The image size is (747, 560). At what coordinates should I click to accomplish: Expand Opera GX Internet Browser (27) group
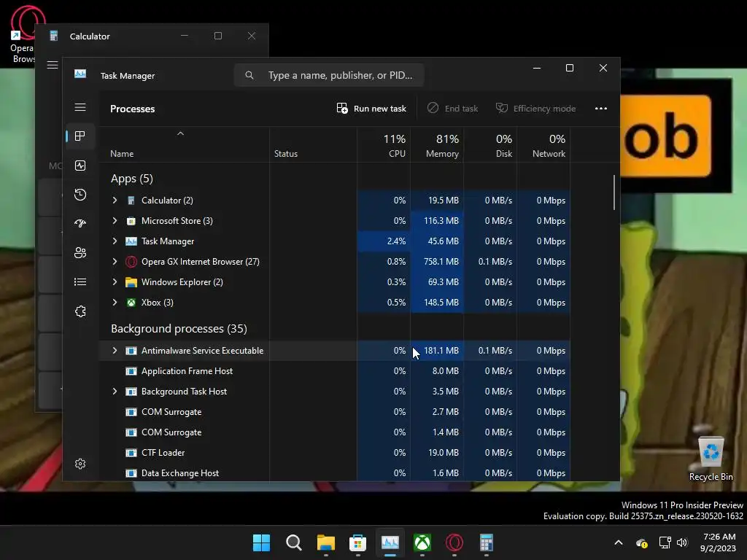[x=115, y=262]
